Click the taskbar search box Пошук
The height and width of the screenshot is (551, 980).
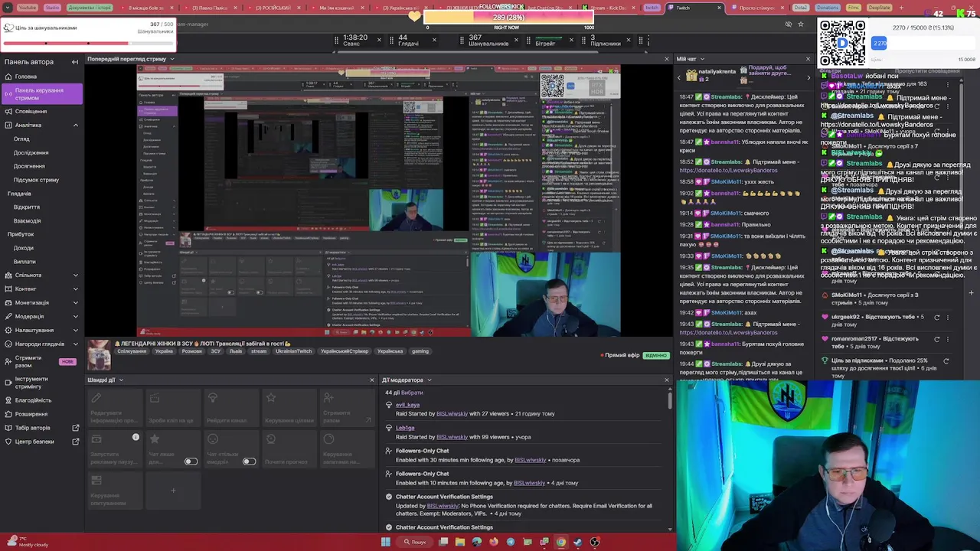tap(414, 542)
